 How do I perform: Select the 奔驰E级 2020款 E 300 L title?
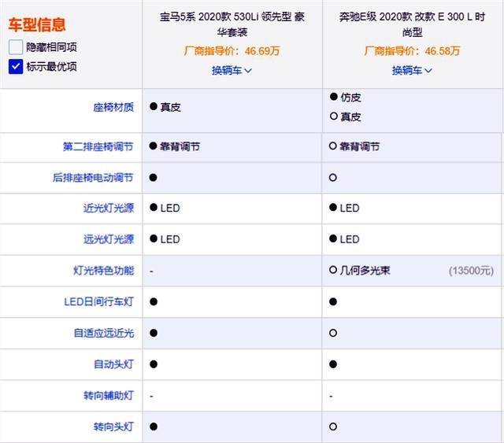point(412,24)
